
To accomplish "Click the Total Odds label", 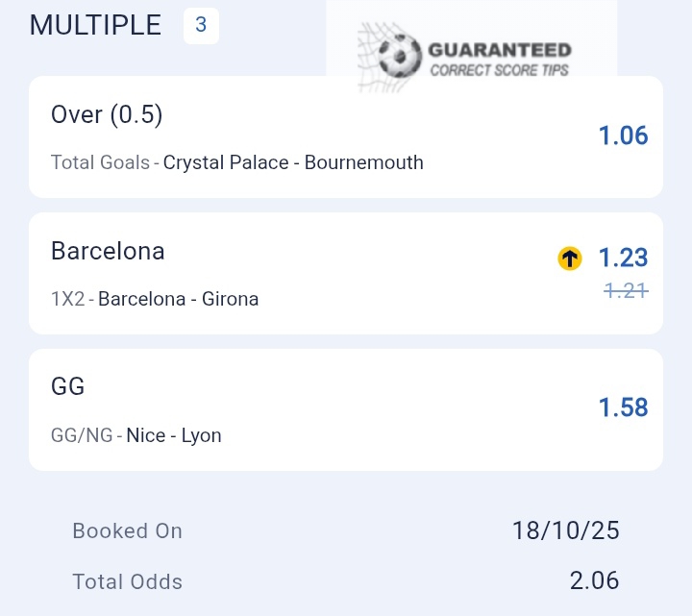I will point(127,581).
